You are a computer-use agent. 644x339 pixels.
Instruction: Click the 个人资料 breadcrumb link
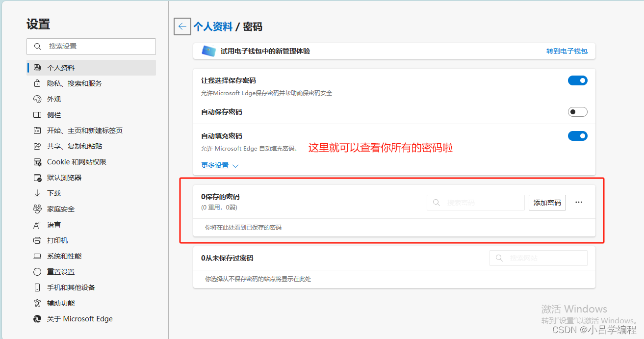(x=213, y=26)
